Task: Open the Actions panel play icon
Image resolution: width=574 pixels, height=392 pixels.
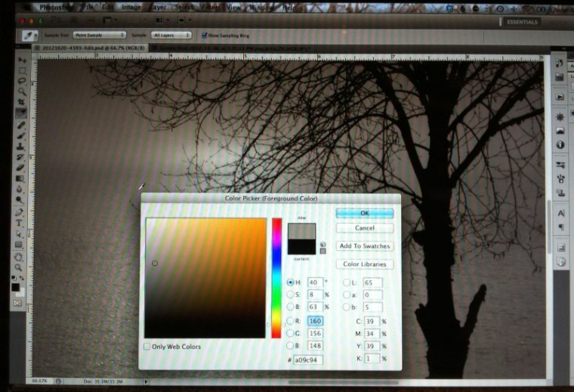Action: (x=560, y=97)
